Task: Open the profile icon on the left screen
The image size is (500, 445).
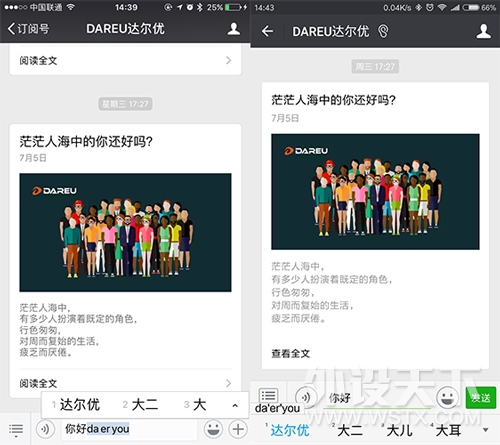Action: 234,29
